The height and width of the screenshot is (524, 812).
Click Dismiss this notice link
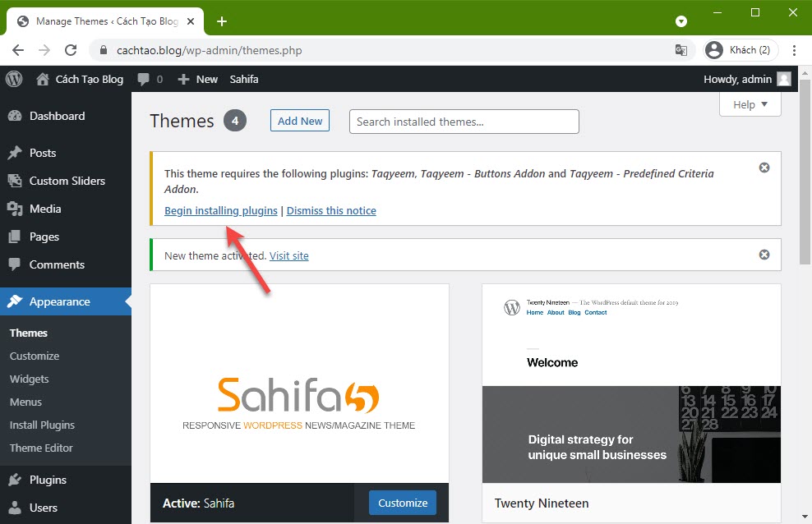(x=331, y=210)
